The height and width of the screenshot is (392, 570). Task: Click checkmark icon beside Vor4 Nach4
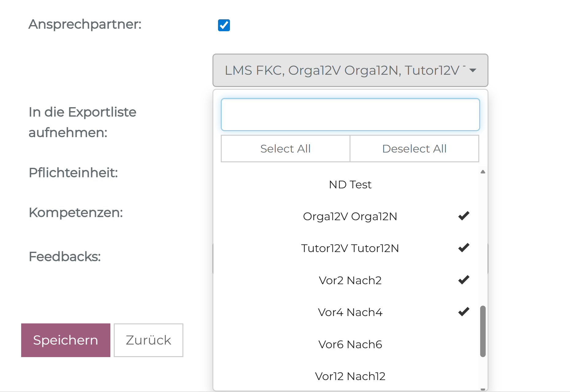(464, 311)
